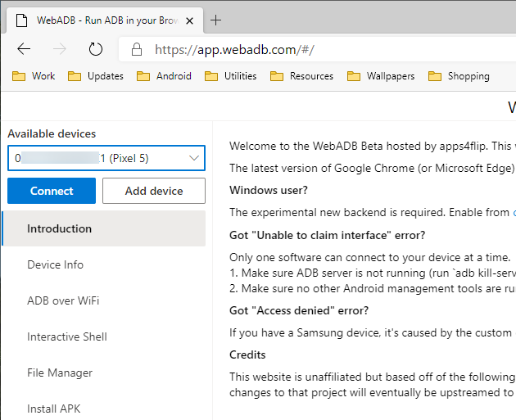
Task: Click the browser back arrow
Action: coord(24,49)
